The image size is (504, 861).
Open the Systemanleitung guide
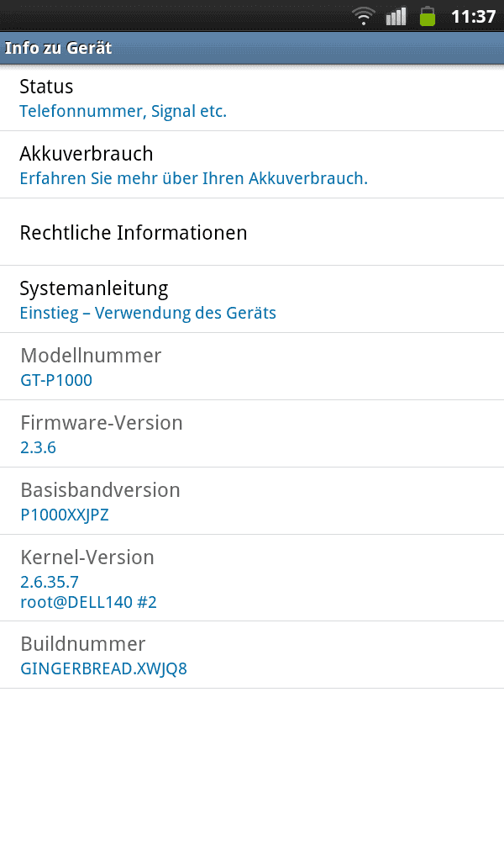(252, 299)
